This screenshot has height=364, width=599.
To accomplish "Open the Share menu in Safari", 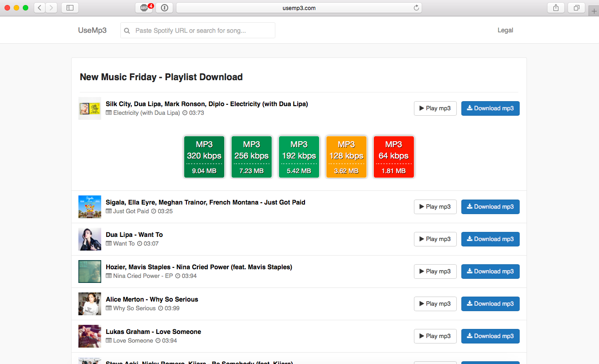I will click(555, 7).
